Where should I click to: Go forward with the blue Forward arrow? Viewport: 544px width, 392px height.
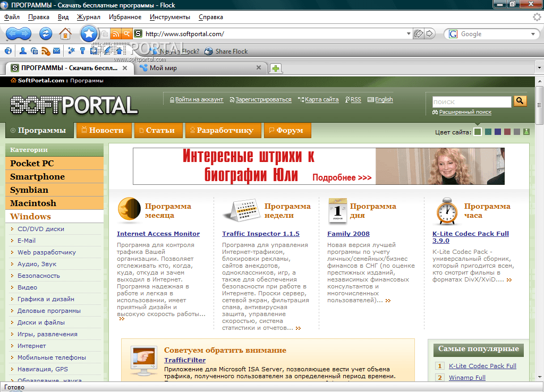[x=25, y=33]
